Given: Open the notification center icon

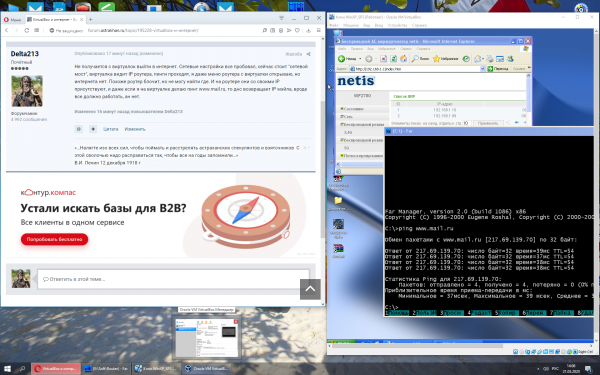Looking at the screenshot, I should pyautogui.click(x=588, y=369).
